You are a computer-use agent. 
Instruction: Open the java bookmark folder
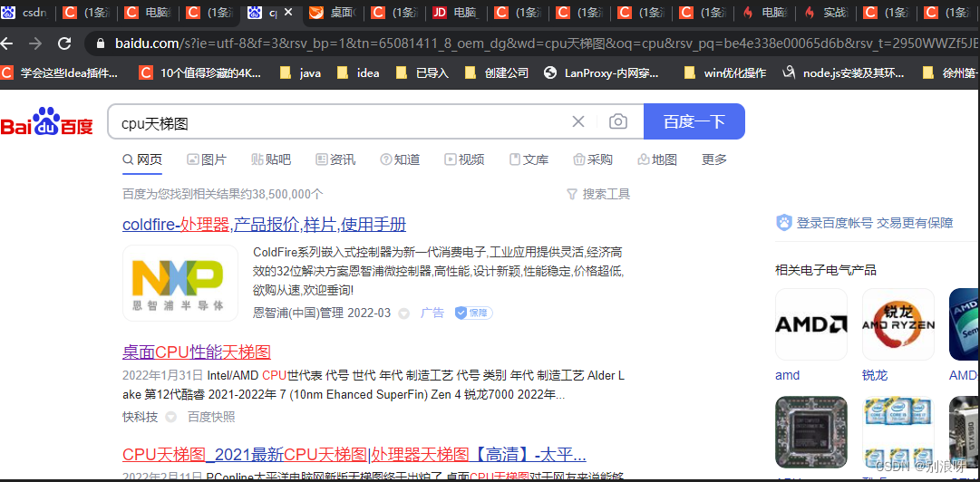click(301, 73)
